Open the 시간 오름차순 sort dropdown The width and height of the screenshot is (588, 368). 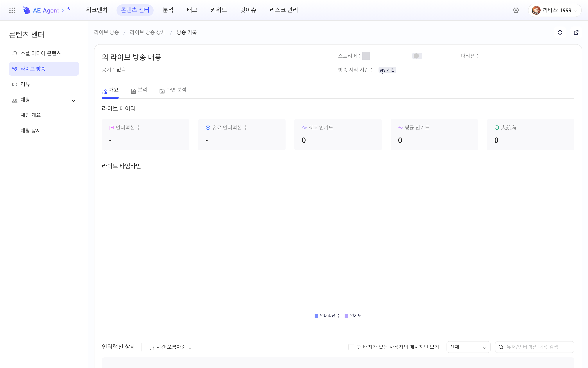pyautogui.click(x=171, y=347)
